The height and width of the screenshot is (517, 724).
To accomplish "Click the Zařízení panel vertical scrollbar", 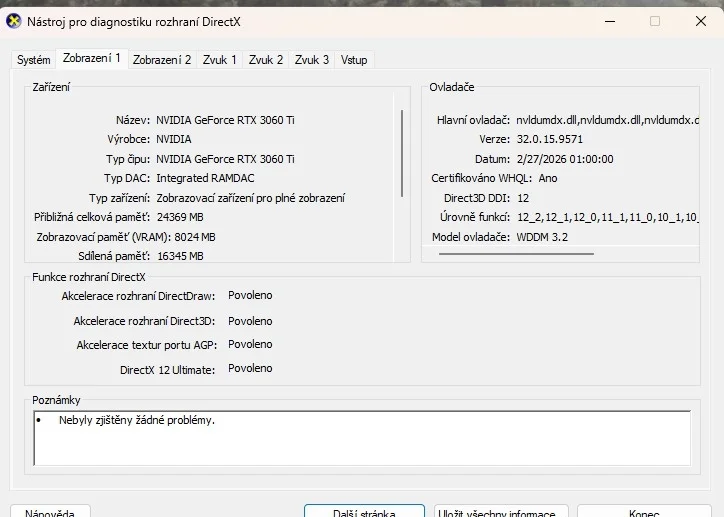I will [402, 160].
